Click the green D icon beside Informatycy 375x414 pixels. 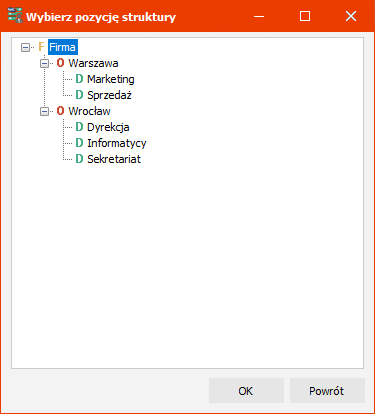[79, 143]
